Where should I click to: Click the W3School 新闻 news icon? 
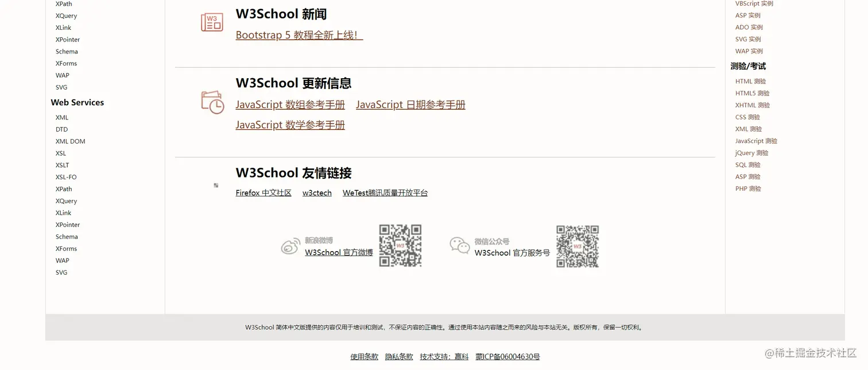tap(212, 22)
